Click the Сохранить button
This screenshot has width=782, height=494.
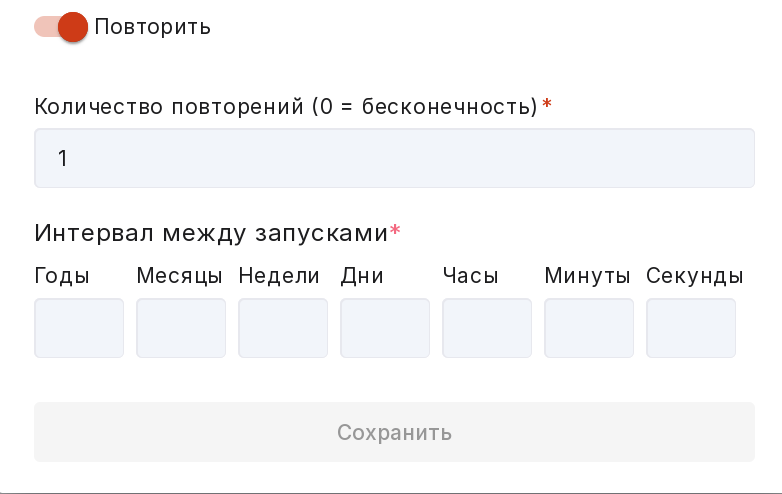tap(394, 432)
